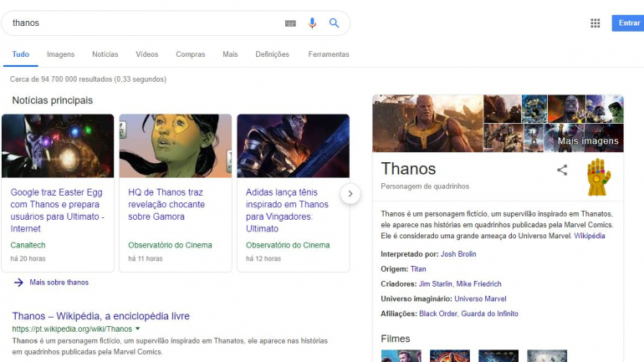Click the pt.wikipedia.org/wiki/Thanos URL
This screenshot has width=644, height=362.
click(x=72, y=329)
